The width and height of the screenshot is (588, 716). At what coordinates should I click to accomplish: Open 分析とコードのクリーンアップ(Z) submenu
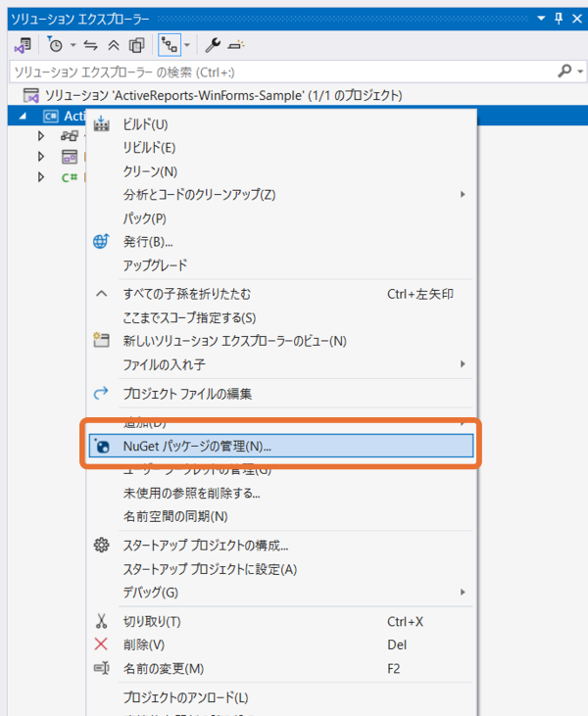point(281,195)
